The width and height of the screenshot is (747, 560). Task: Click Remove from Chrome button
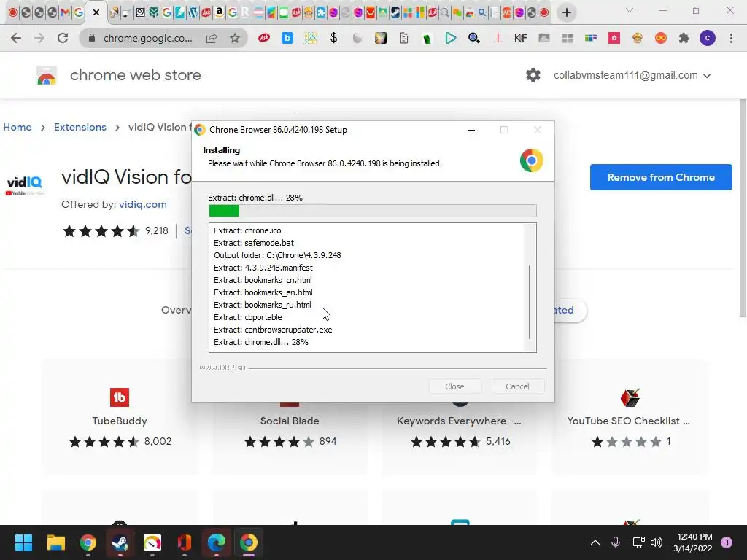coord(661,177)
